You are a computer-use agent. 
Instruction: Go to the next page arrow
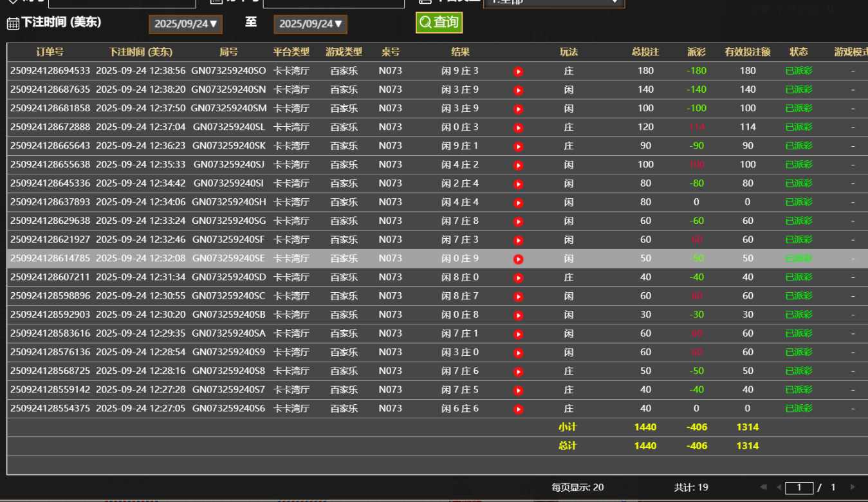[853, 487]
